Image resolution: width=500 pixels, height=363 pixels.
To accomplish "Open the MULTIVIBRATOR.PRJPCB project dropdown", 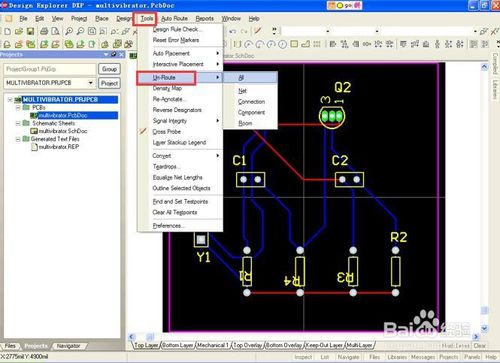I will click(90, 83).
